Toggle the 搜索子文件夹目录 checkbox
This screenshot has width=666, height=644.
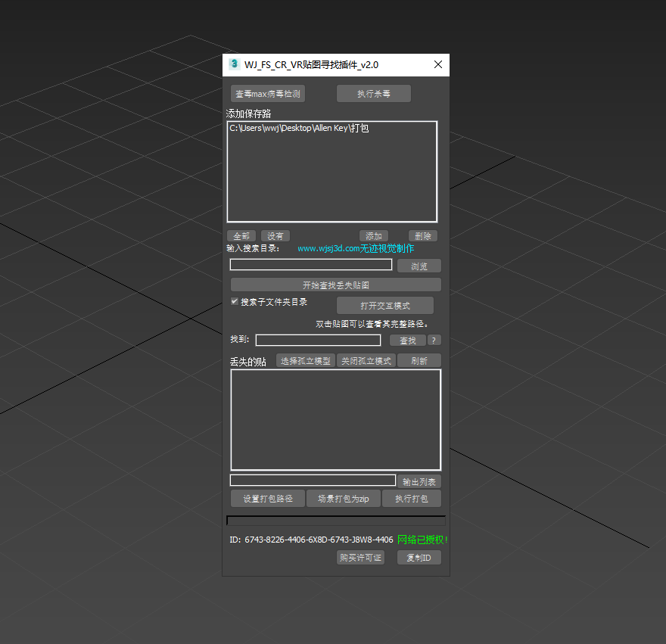235,301
